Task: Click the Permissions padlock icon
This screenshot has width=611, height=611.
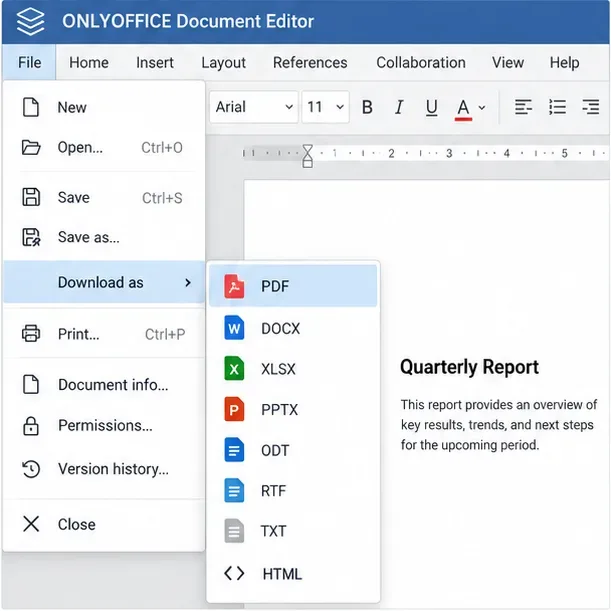Action: [x=31, y=426]
